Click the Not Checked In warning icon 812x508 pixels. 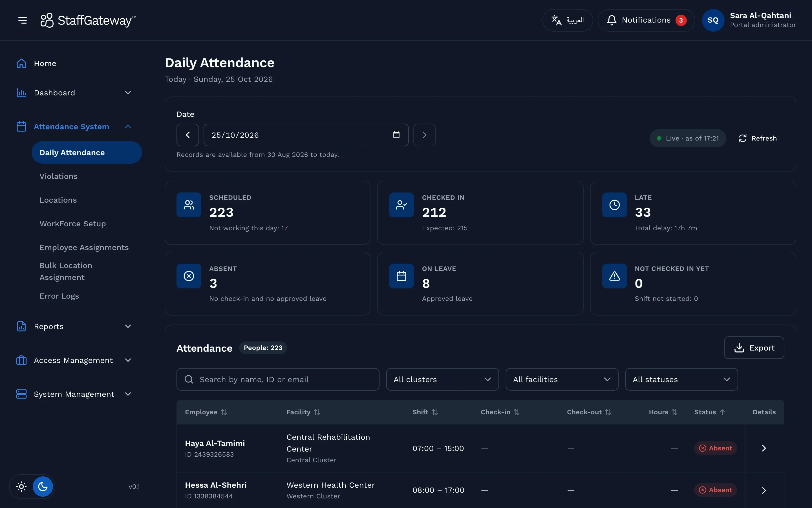[x=614, y=276]
